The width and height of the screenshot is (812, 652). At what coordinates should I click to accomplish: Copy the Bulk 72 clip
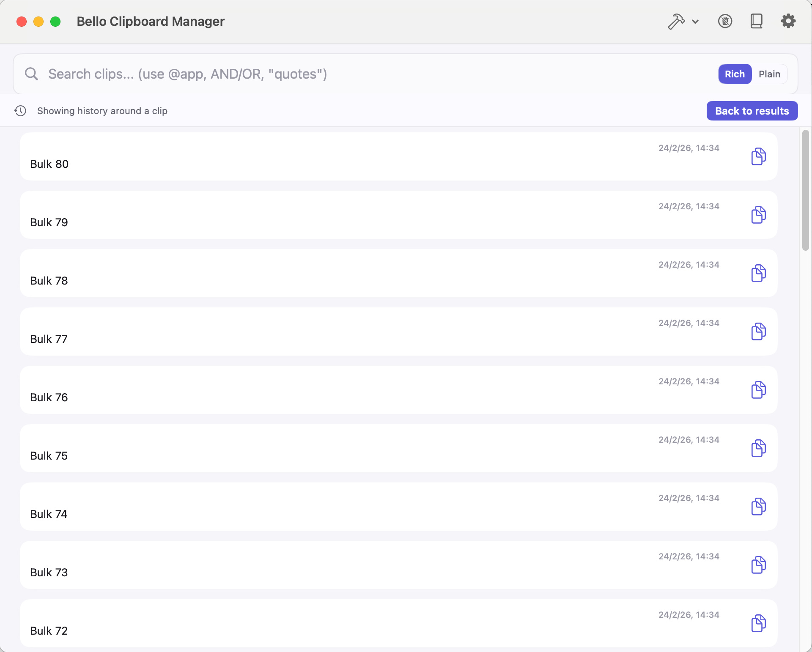(x=758, y=623)
